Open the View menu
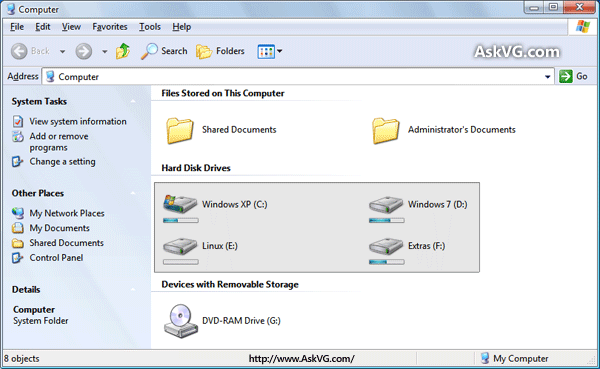The height and width of the screenshot is (369, 600). [71, 27]
